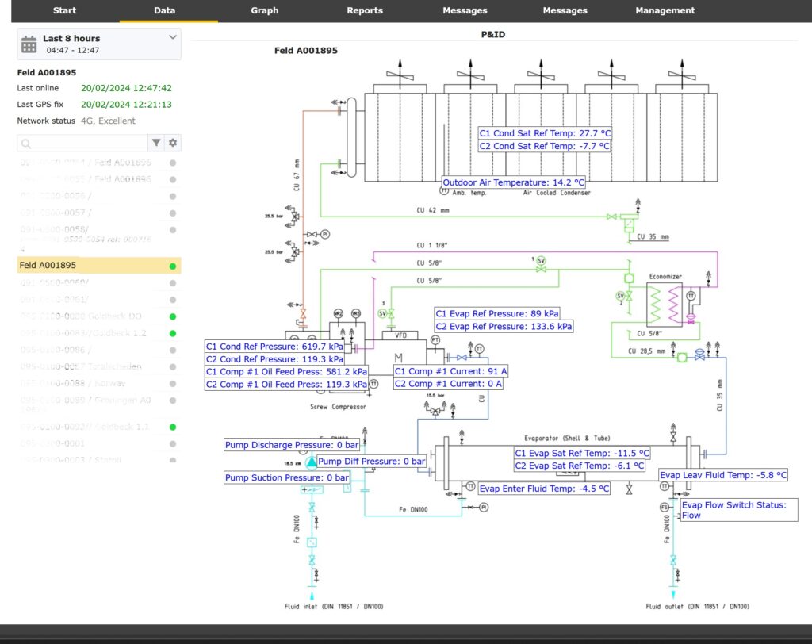Click the Air Cooled Condenser caption
The height and width of the screenshot is (644, 812).
[x=557, y=193]
